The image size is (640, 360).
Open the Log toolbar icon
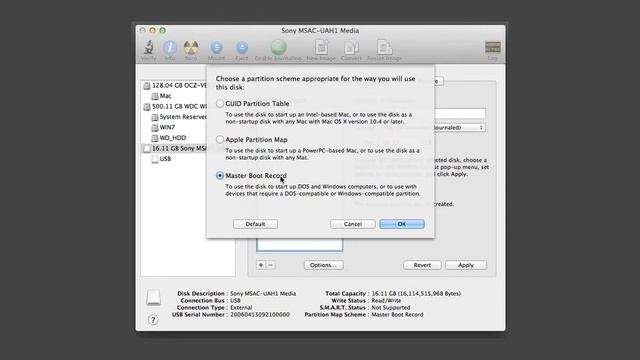pyautogui.click(x=493, y=50)
